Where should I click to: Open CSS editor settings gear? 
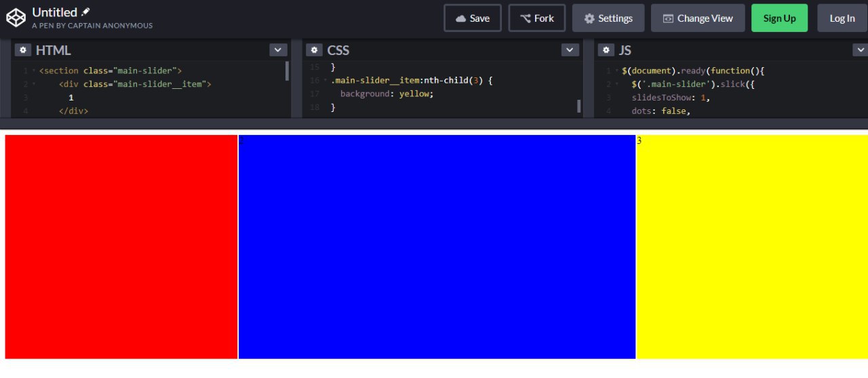click(314, 50)
